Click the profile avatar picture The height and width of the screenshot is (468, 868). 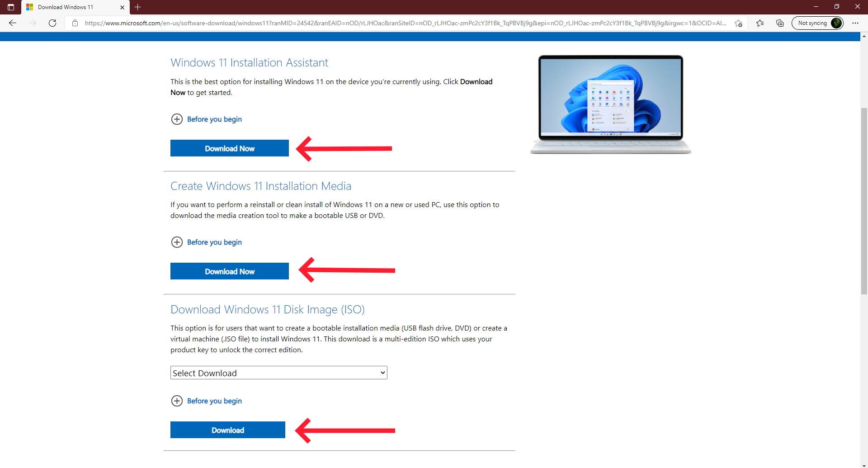[x=837, y=23]
